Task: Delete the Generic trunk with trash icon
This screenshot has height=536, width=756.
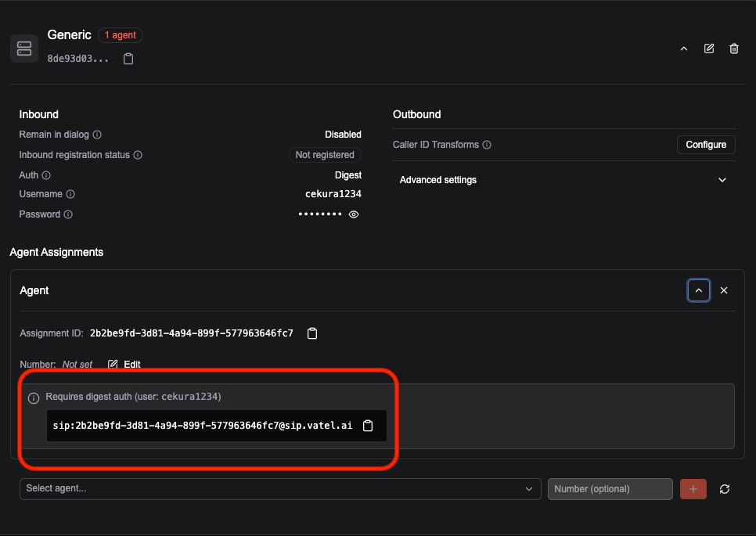Action: 734,49
